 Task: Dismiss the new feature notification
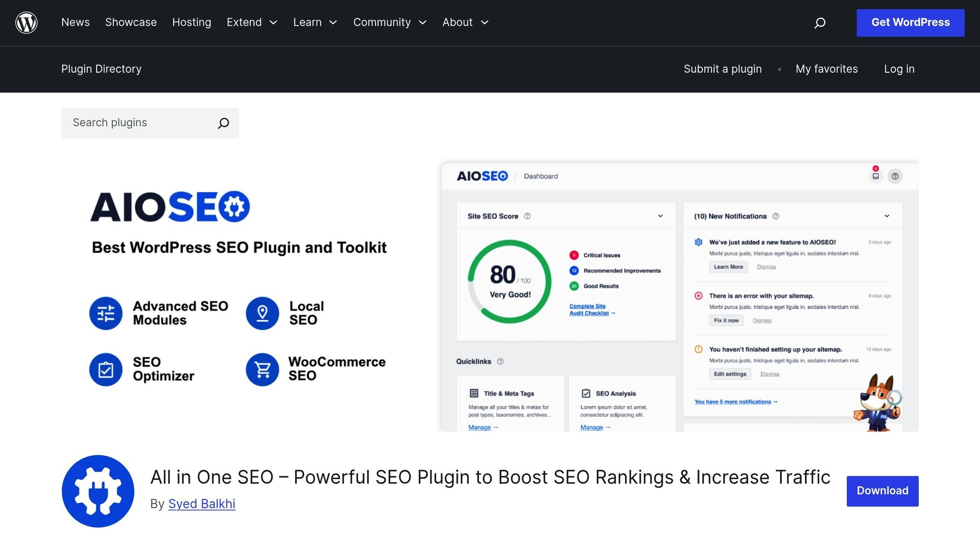766,267
